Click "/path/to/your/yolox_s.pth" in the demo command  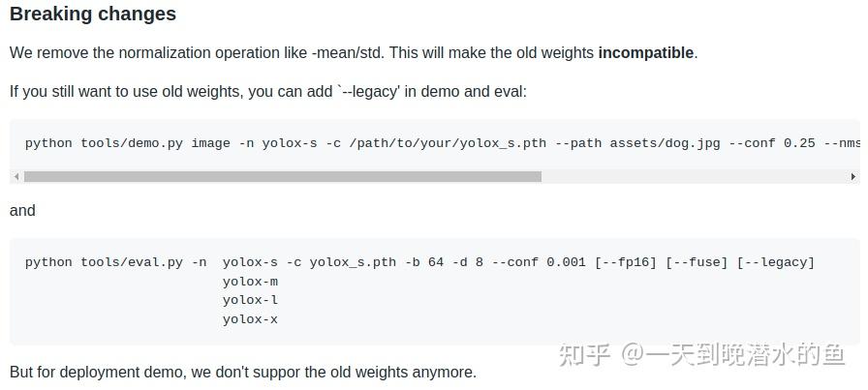point(449,143)
